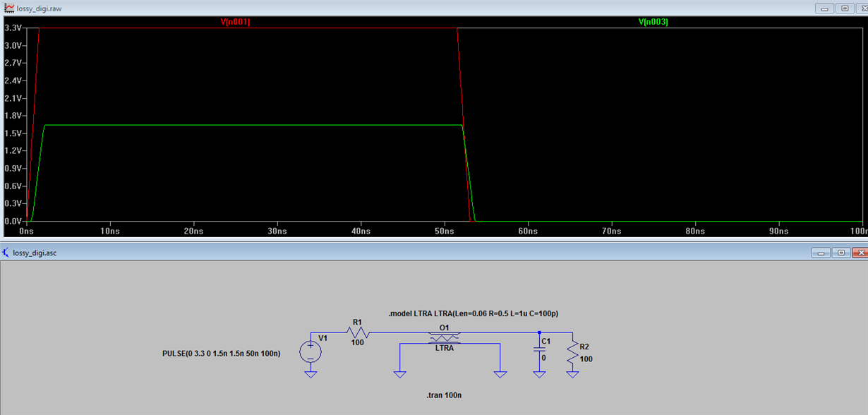Select the .tran 100n simulation directive
This screenshot has height=415, width=868.
[444, 395]
